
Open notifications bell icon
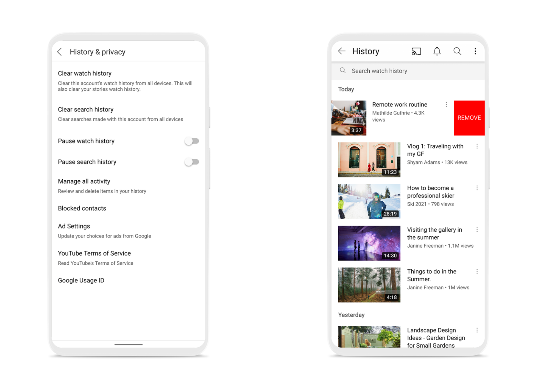coord(437,51)
